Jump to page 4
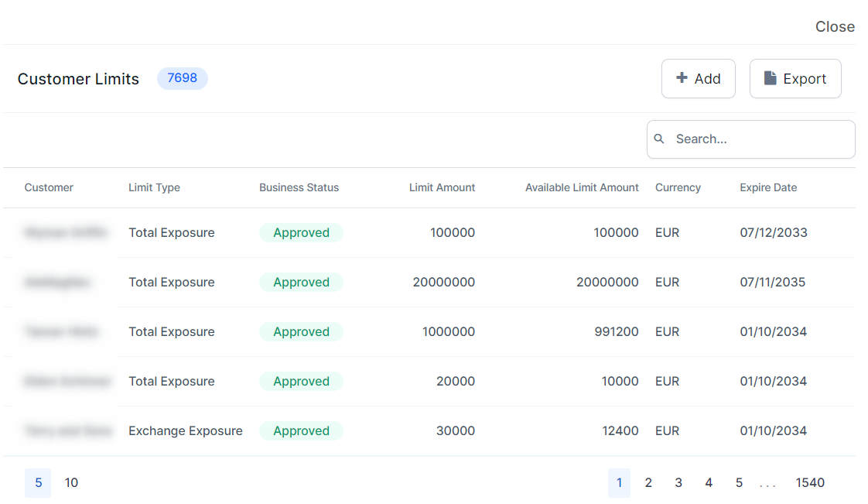This screenshot has height=504, width=868. tap(709, 482)
